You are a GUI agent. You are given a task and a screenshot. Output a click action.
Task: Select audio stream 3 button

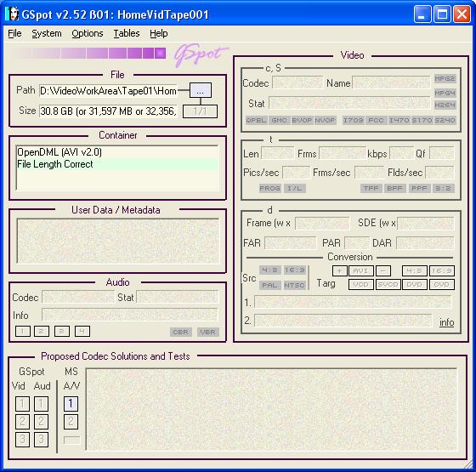click(62, 332)
